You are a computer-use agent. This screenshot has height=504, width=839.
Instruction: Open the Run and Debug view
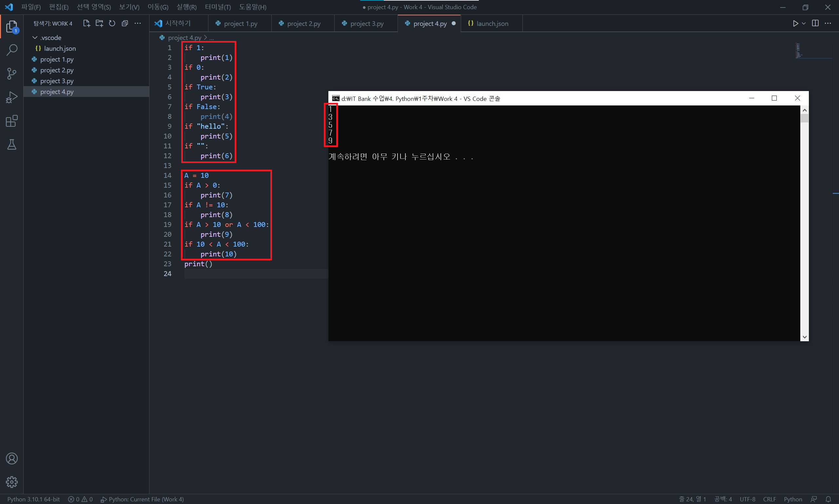tap(12, 98)
